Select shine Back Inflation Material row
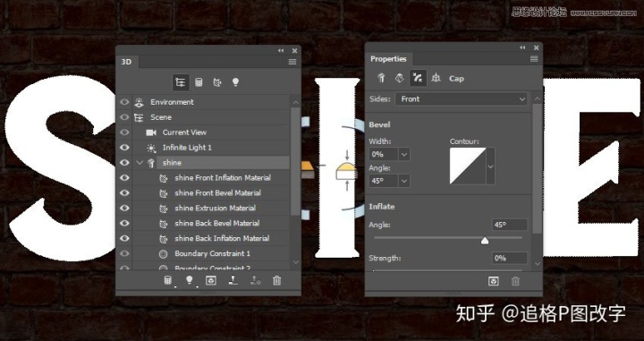The image size is (644, 341). click(x=211, y=238)
